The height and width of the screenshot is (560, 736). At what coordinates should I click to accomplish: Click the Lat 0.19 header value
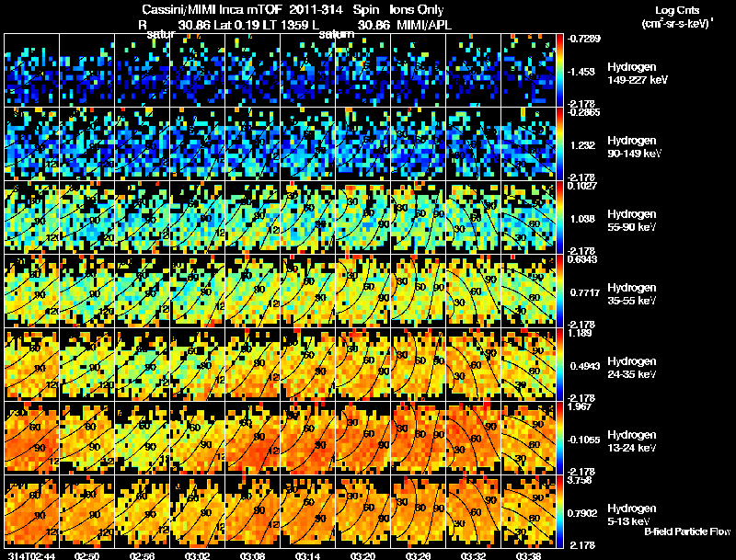pyautogui.click(x=236, y=26)
